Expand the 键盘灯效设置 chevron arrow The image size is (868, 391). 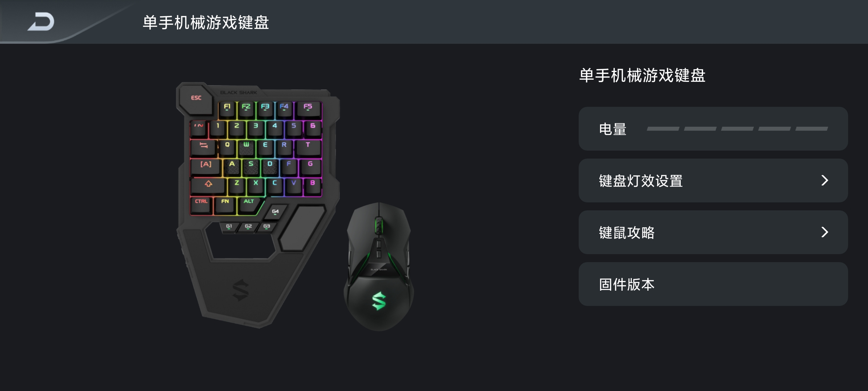coord(824,180)
